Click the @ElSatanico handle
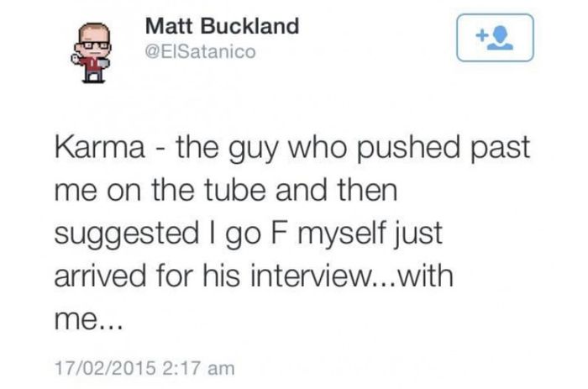Viewport: 588px width, 389px height. 199,52
